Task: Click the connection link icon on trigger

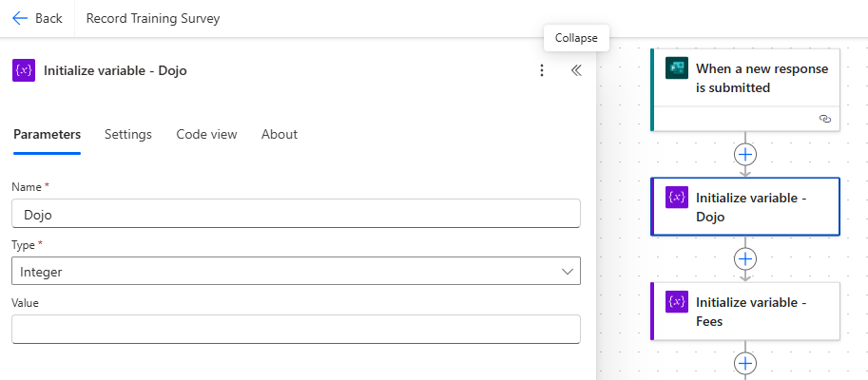Action: pos(824,119)
